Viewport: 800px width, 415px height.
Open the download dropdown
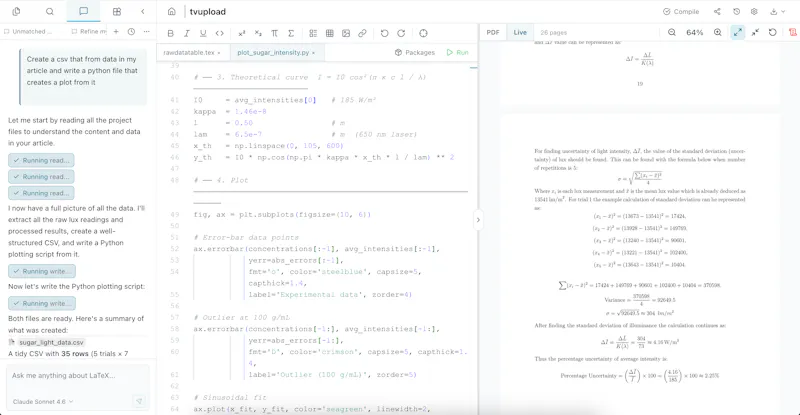[x=778, y=11]
